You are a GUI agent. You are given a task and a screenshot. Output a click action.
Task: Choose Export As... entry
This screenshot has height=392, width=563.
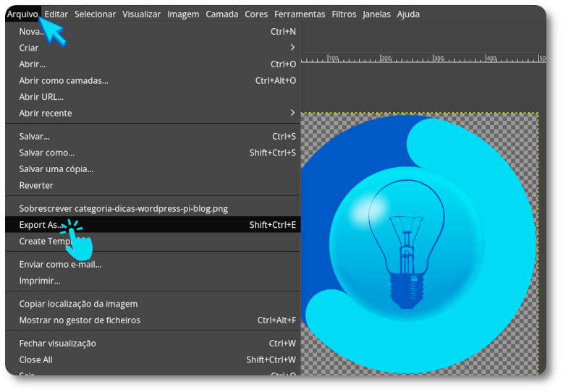click(x=153, y=225)
